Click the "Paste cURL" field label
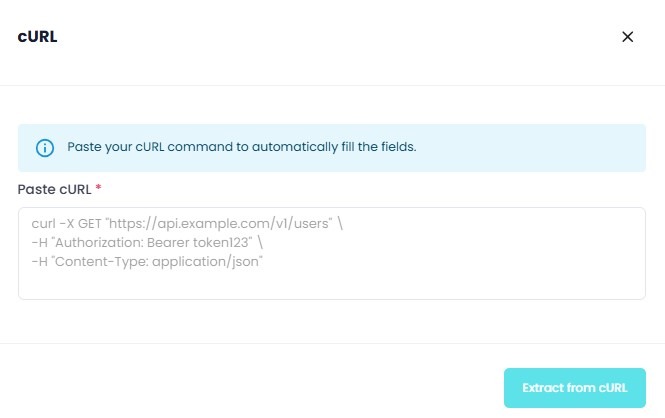 (x=55, y=188)
